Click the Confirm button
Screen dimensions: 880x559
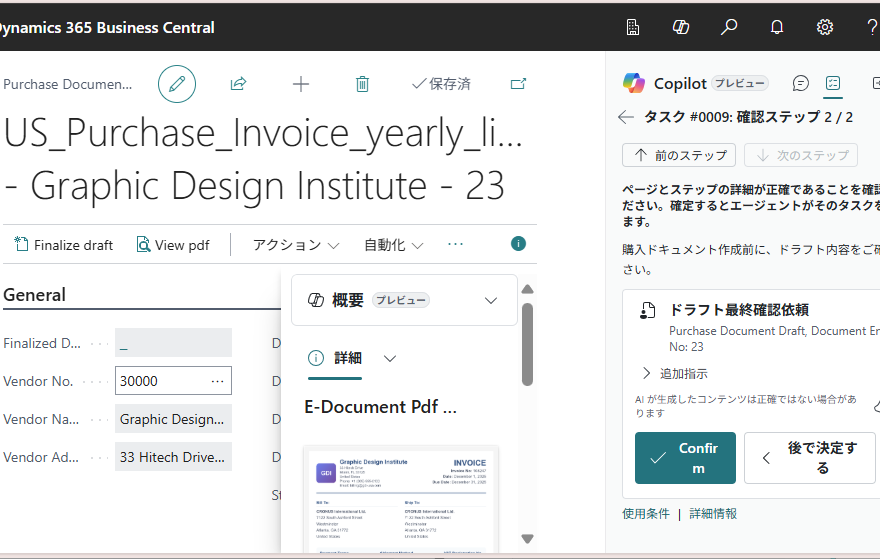[685, 458]
